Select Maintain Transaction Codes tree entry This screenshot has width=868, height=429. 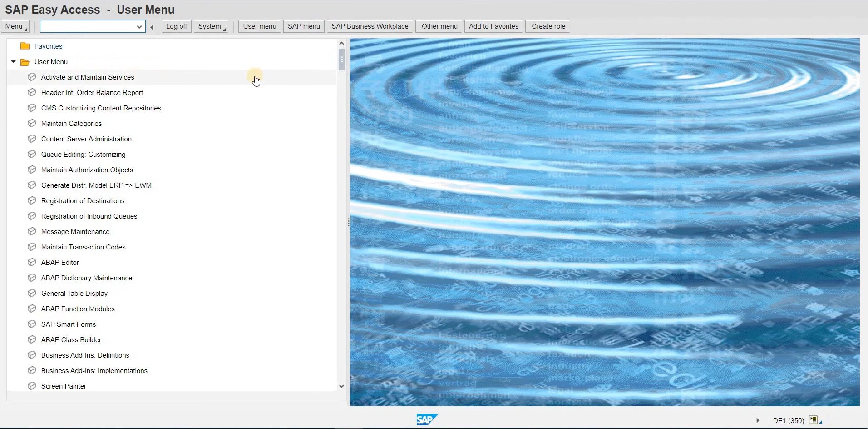pyautogui.click(x=83, y=247)
